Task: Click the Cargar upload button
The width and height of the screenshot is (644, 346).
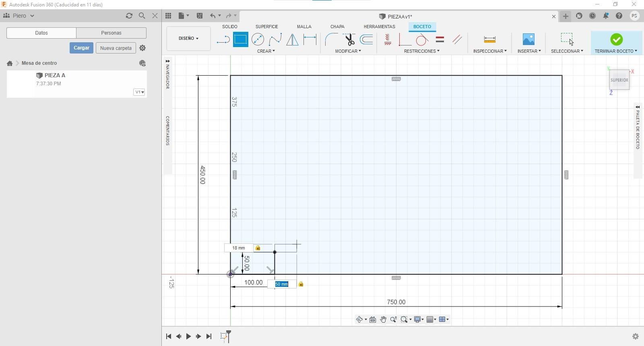Action: click(81, 48)
